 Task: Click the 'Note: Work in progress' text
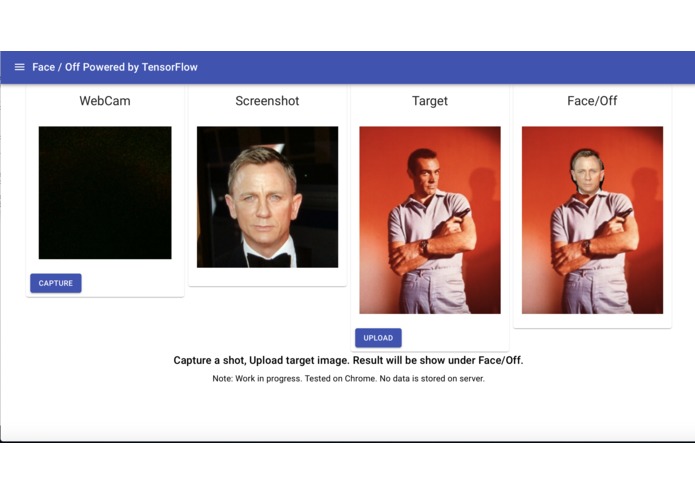348,379
